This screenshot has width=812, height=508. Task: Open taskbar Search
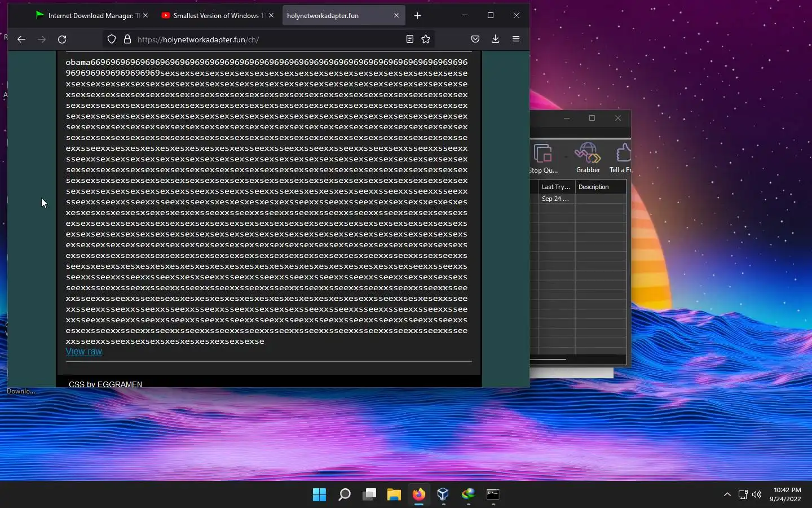point(345,494)
